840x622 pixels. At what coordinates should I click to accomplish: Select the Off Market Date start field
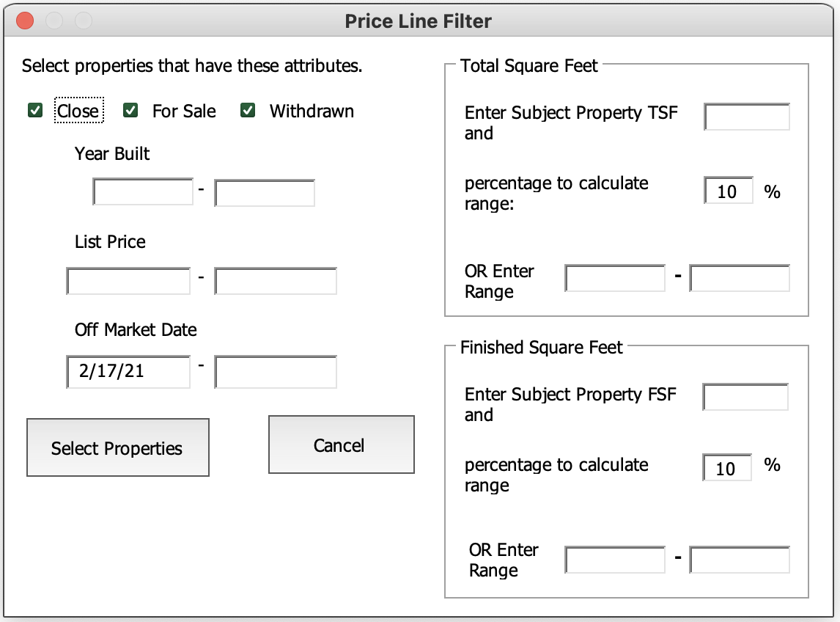128,372
